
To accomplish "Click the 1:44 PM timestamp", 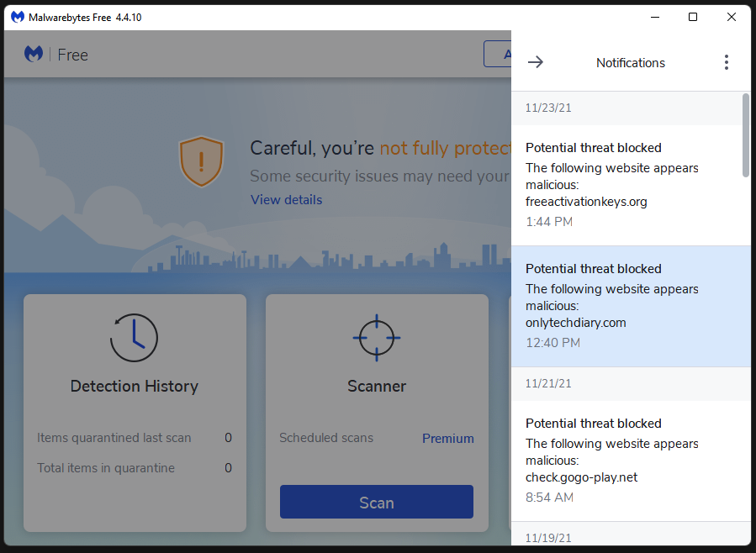I will [x=549, y=222].
